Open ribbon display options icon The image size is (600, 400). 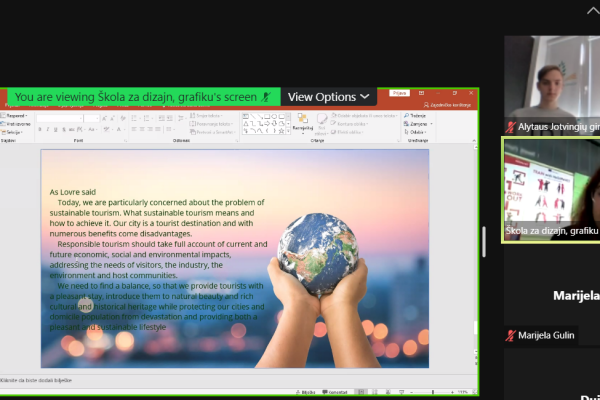pyautogui.click(x=421, y=93)
